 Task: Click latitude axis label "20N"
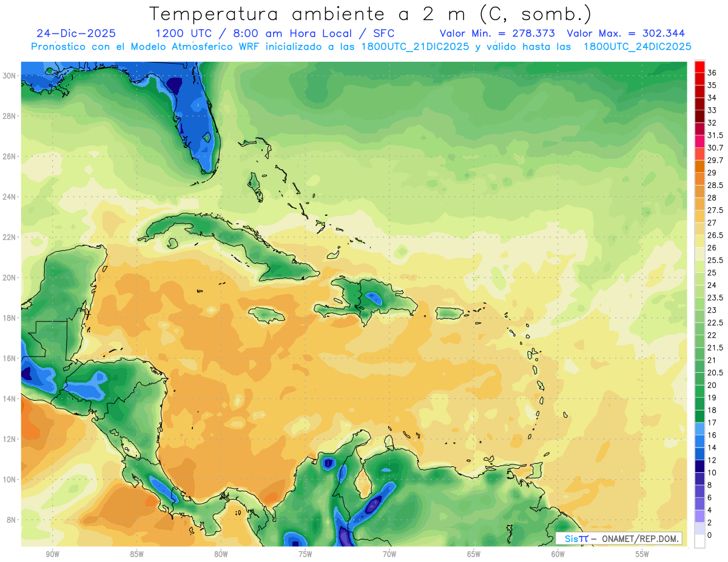pyautogui.click(x=10, y=278)
